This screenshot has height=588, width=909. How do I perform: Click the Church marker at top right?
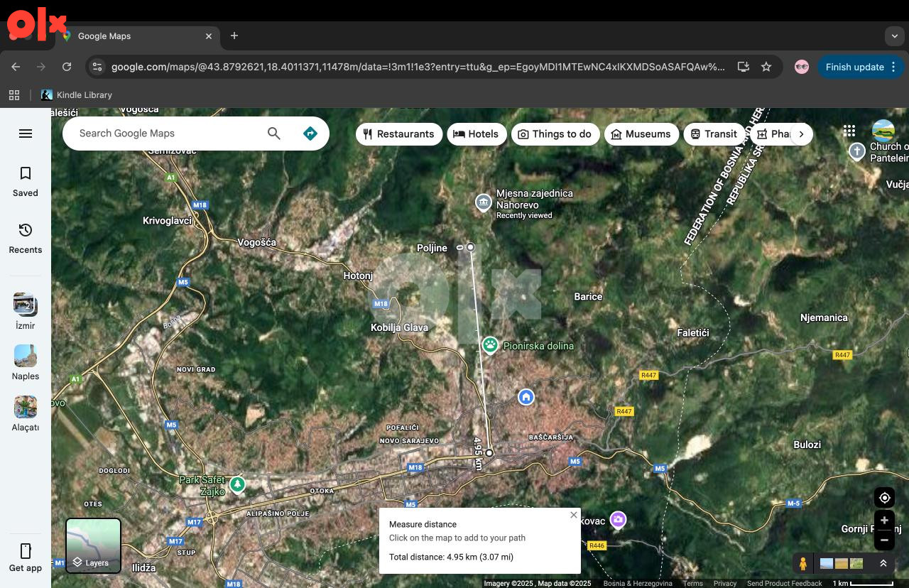click(857, 151)
